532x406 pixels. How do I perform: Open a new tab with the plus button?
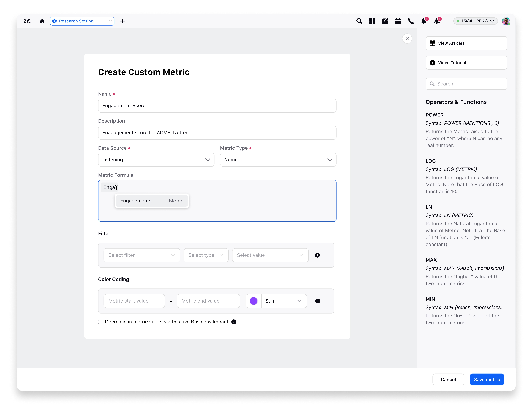122,21
